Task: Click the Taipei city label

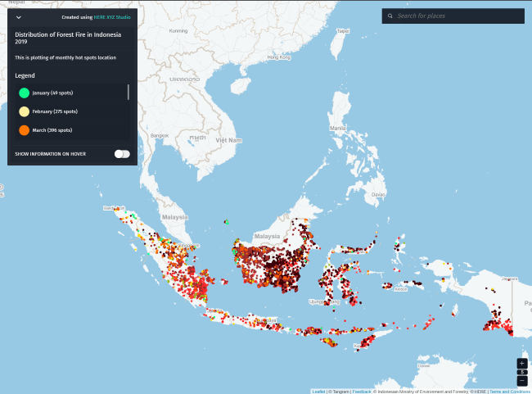Action: click(x=343, y=31)
